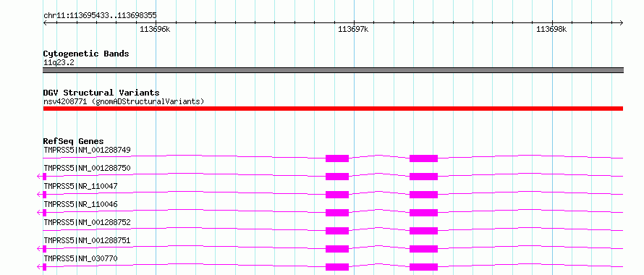Click the Cytogenetic Bands track title
The height and width of the screenshot is (275, 644).
pyautogui.click(x=86, y=54)
